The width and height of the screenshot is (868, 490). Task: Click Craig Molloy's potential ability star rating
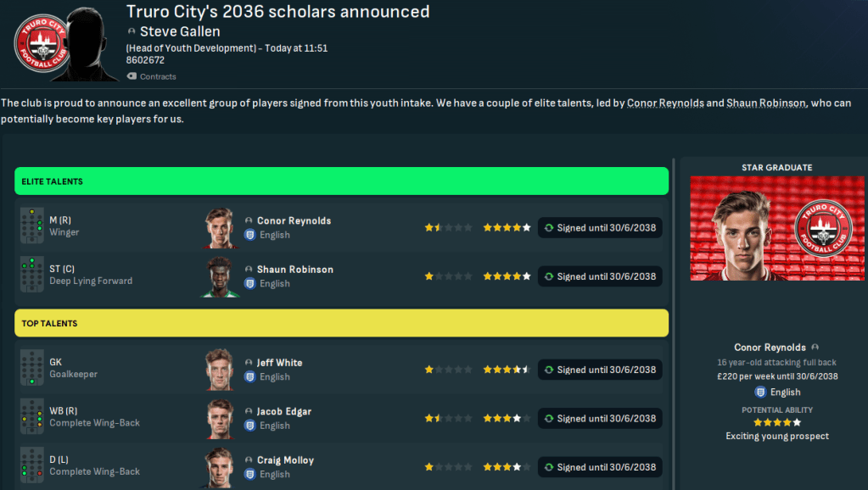pyautogui.click(x=507, y=467)
